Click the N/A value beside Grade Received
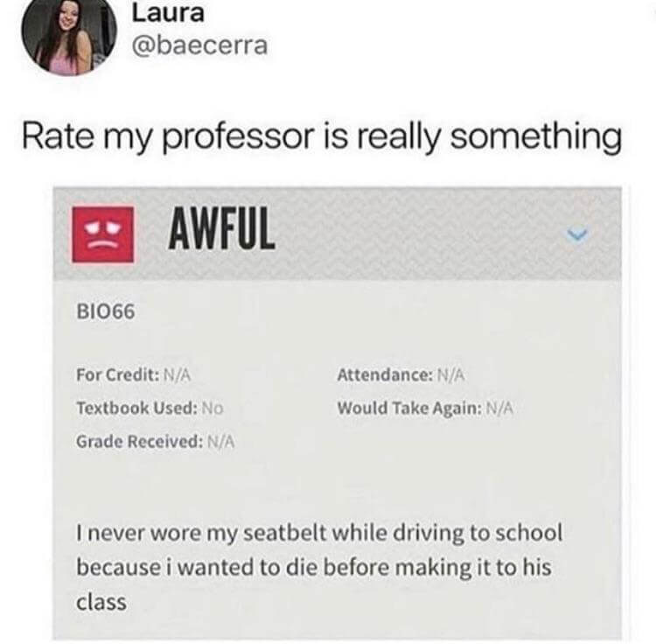This screenshot has height=644, width=656. tap(221, 442)
